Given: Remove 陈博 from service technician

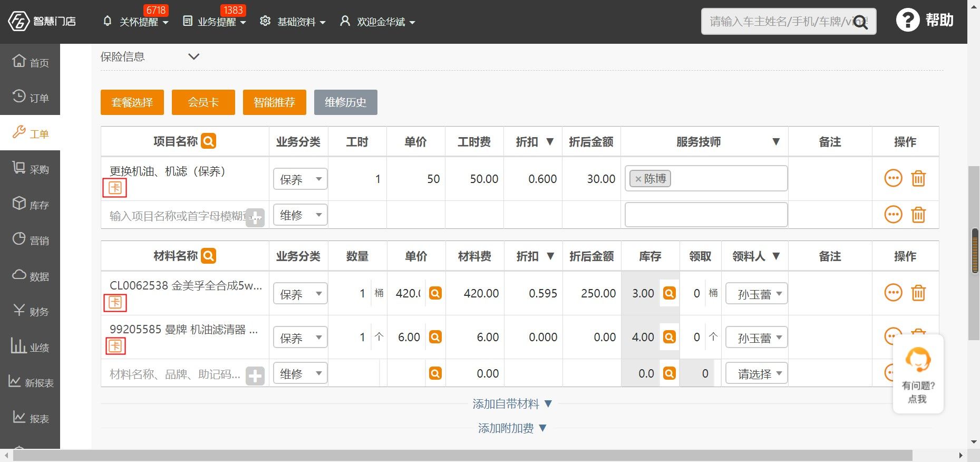Looking at the screenshot, I should coord(638,179).
